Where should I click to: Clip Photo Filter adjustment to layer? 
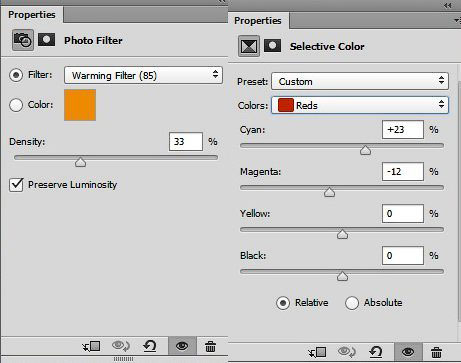point(91,346)
